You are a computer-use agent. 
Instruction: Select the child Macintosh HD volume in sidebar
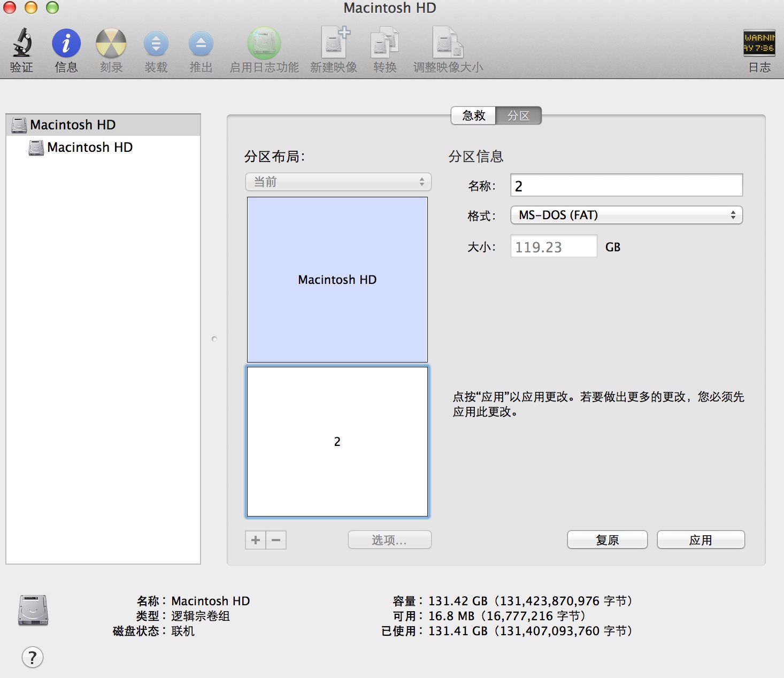[89, 148]
